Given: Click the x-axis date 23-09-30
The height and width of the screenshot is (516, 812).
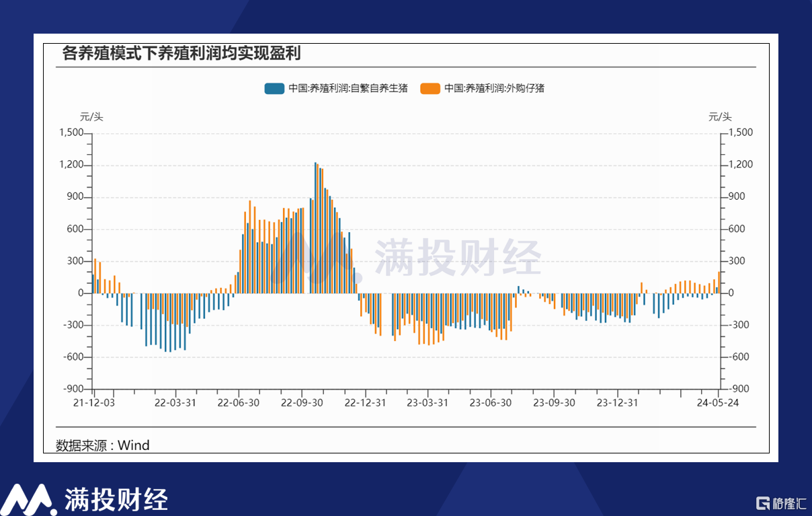Looking at the screenshot, I should pyautogui.click(x=555, y=403).
